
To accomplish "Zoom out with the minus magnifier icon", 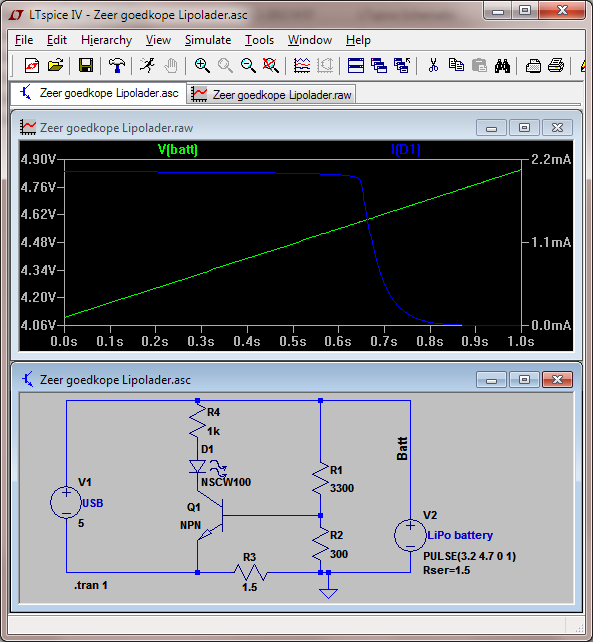I will [x=248, y=66].
